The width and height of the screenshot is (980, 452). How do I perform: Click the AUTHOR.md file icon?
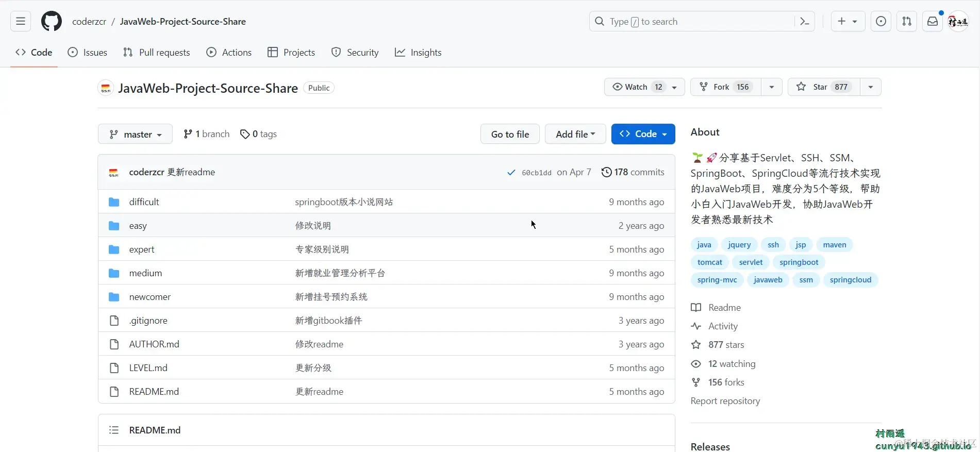click(x=114, y=344)
